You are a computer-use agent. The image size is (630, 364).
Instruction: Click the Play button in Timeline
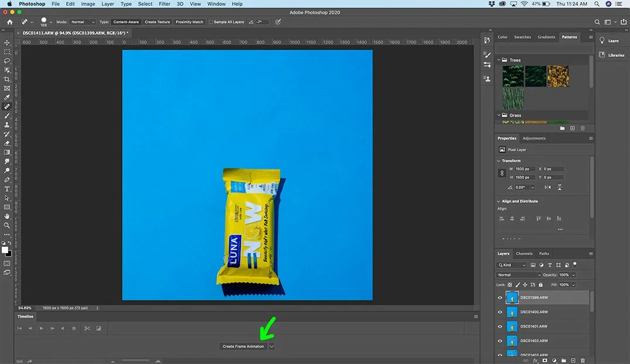click(x=42, y=328)
